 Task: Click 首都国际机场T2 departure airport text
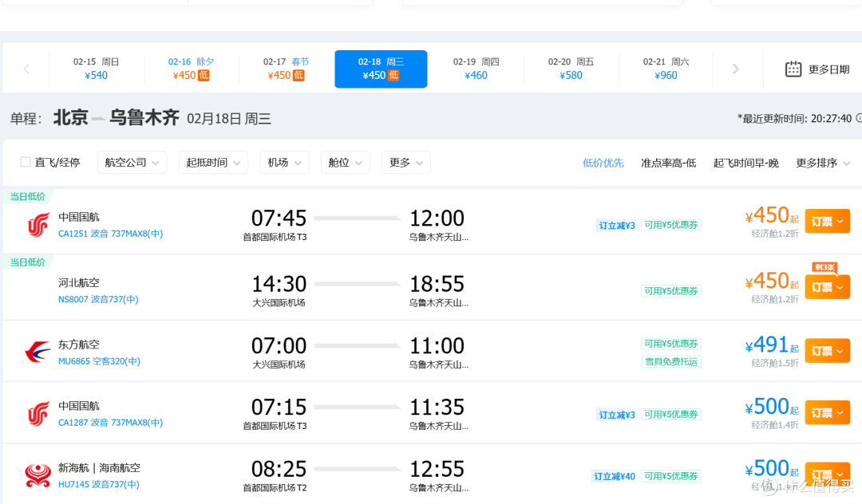pyautogui.click(x=275, y=487)
